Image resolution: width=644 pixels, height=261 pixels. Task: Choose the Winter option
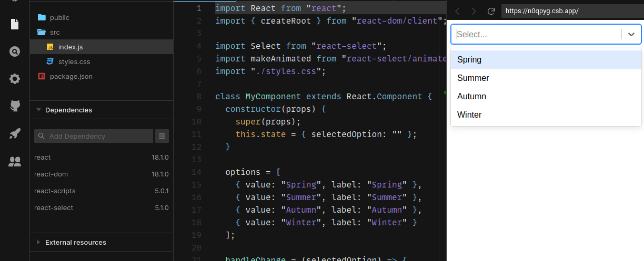(546, 114)
